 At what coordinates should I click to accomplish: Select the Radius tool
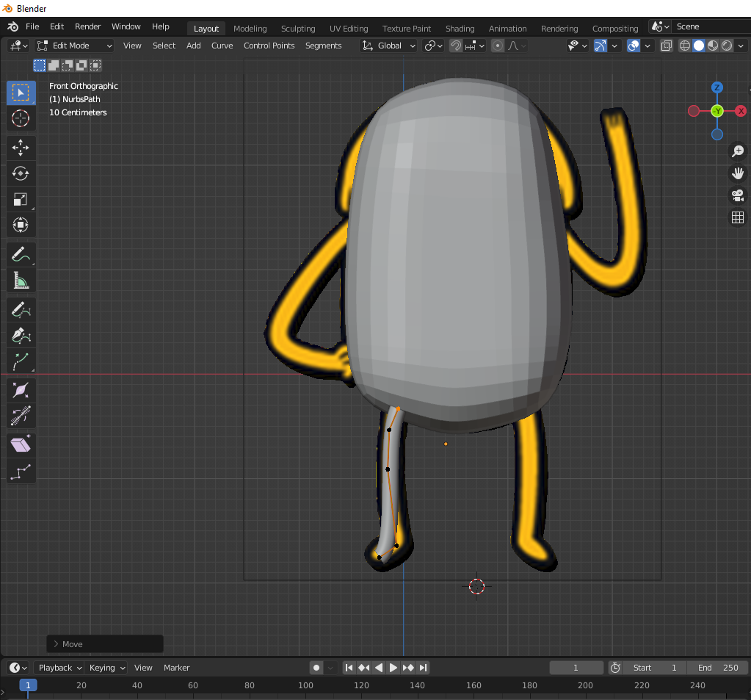(x=21, y=391)
